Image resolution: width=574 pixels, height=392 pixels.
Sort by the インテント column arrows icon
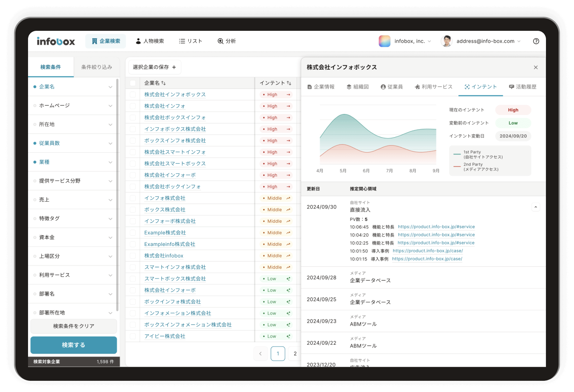point(289,83)
